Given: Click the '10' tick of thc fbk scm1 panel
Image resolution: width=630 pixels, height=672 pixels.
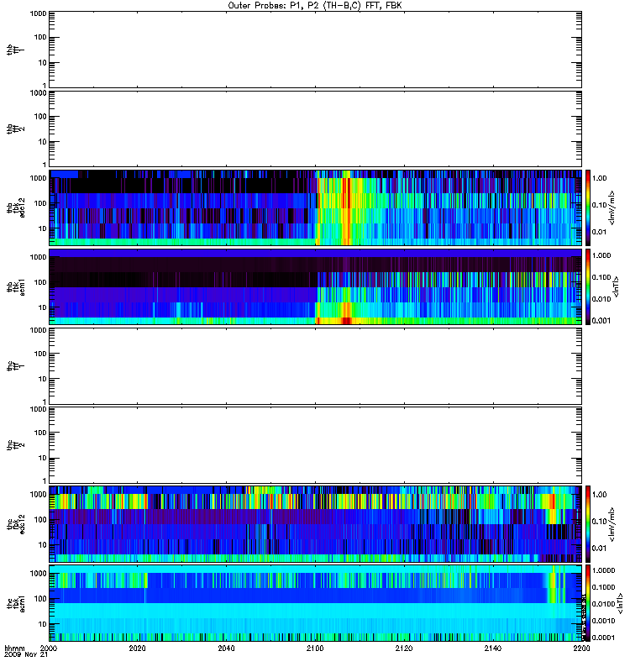Looking at the screenshot, I should click(43, 624).
